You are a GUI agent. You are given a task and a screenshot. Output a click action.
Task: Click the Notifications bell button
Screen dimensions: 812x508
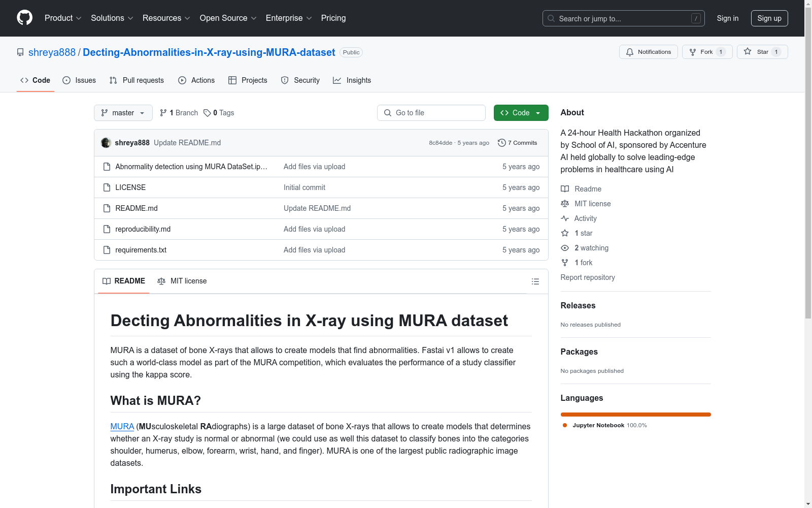(648, 52)
